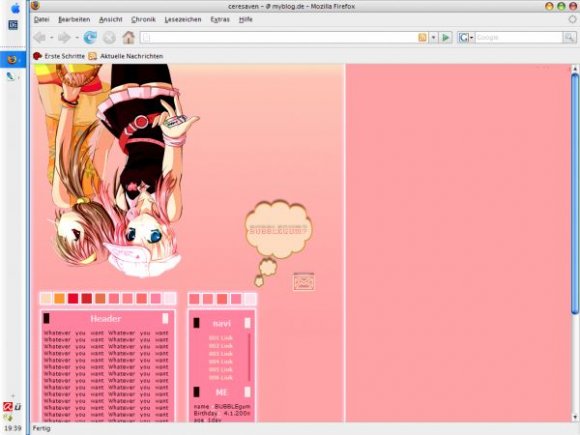Click the 19:39 clock
The height and width of the screenshot is (435, 580).
(13, 428)
